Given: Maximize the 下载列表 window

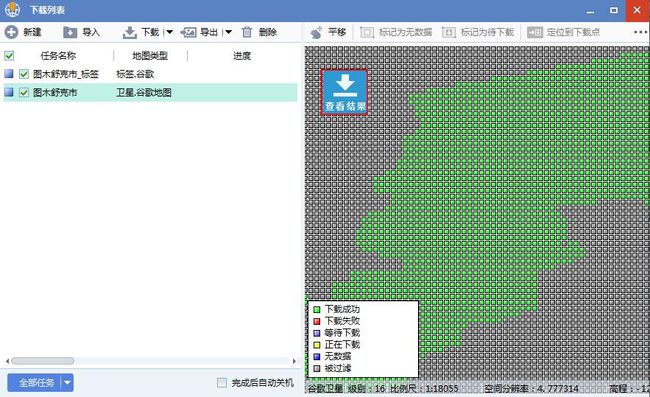Looking at the screenshot, I should [x=614, y=10].
